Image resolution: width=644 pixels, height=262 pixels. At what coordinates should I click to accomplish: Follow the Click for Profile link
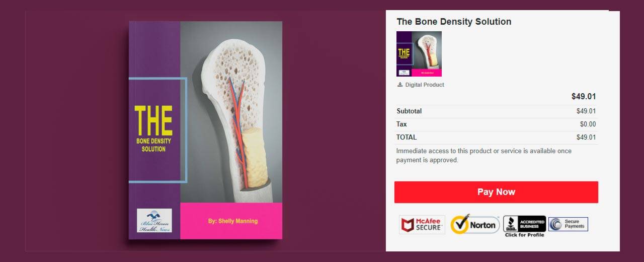coord(524,235)
